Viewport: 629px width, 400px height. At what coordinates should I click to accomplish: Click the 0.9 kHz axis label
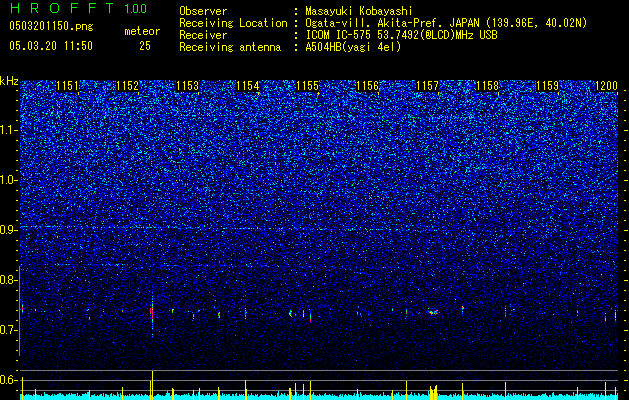click(9, 230)
